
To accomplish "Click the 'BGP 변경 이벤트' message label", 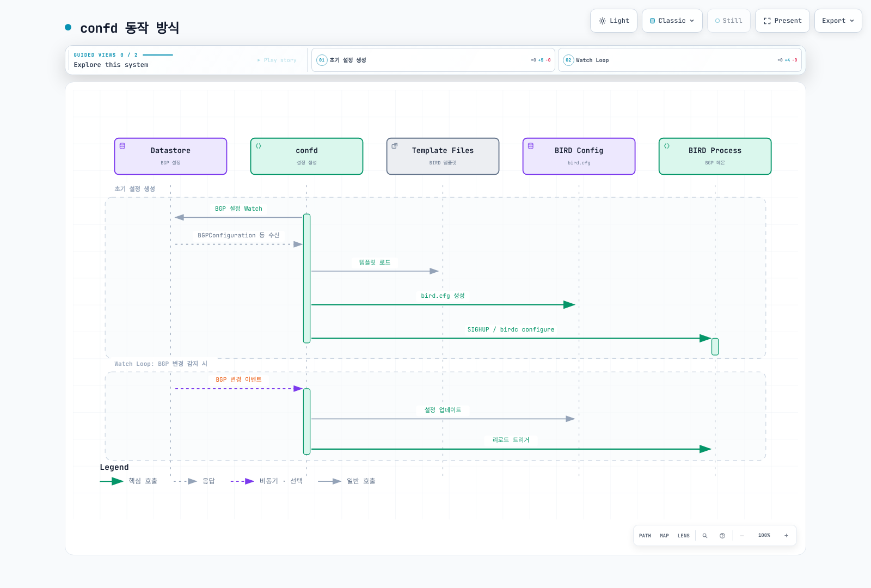I will pos(238,379).
